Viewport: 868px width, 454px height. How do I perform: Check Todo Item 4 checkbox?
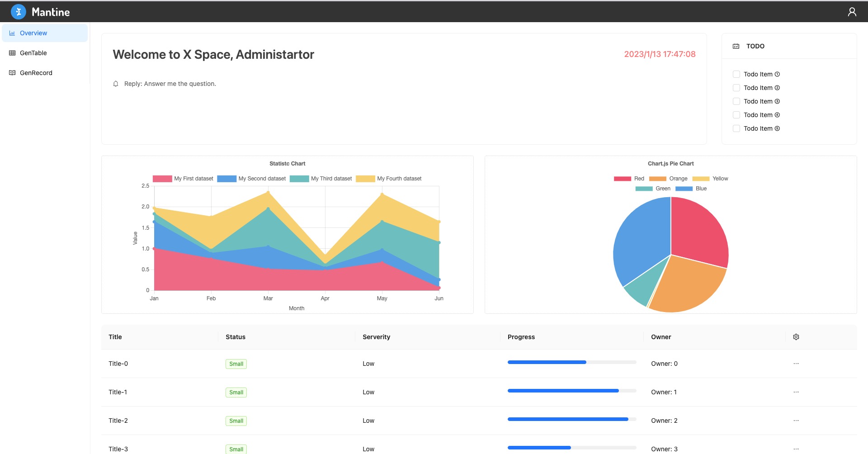click(736, 115)
